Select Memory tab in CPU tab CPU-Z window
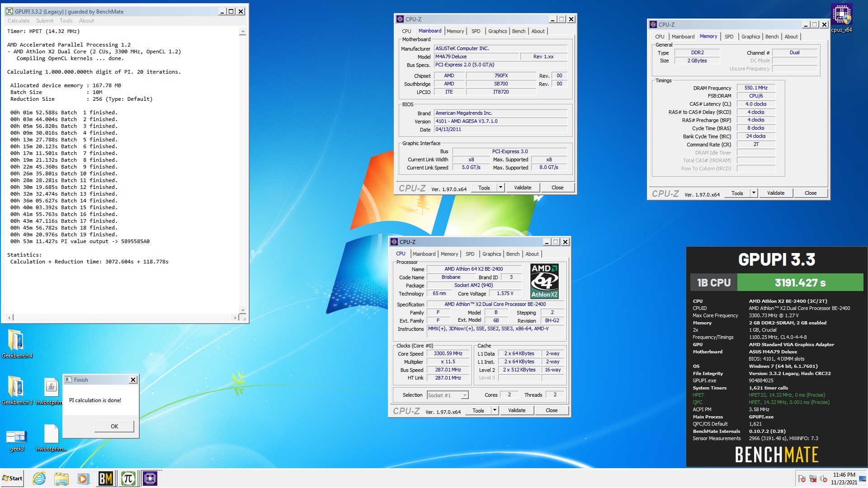The width and height of the screenshot is (868, 488). 449,254
